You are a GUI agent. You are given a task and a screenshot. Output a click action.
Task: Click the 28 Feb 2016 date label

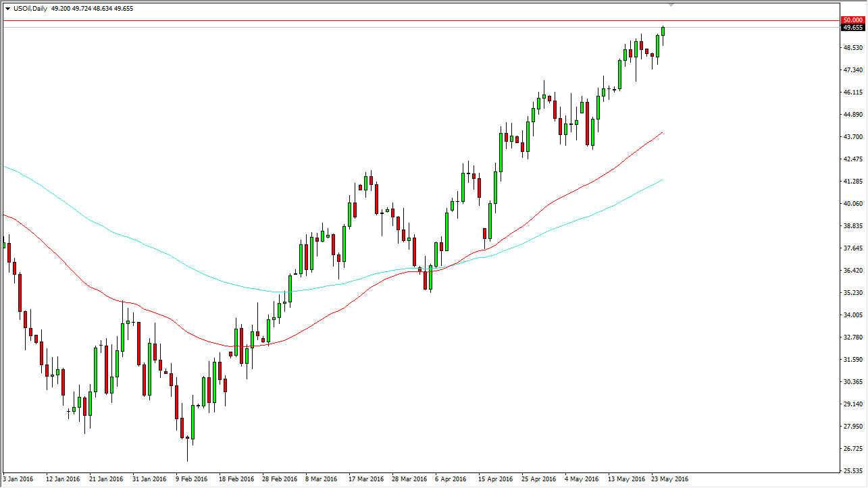pyautogui.click(x=280, y=479)
